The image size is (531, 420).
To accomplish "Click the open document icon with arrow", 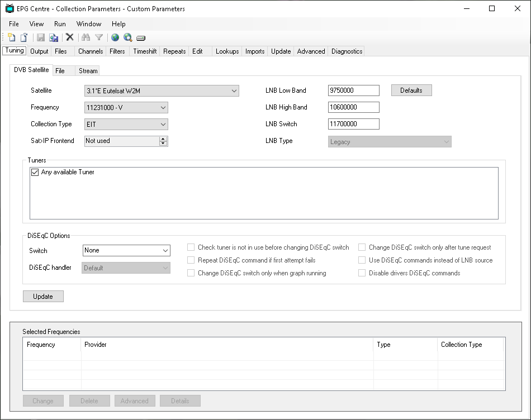I will (24, 37).
